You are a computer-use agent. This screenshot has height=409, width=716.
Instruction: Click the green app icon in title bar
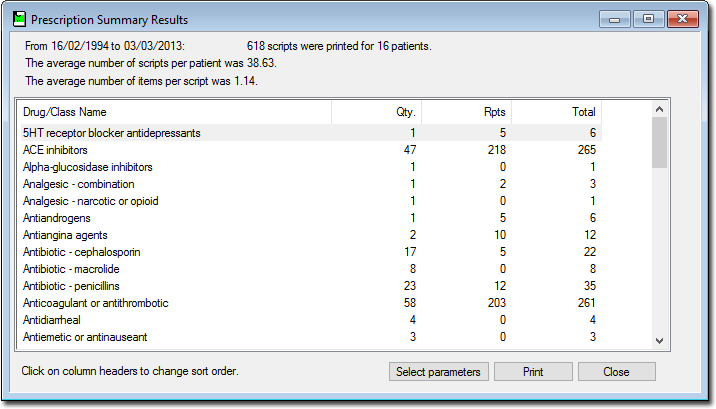[19, 19]
